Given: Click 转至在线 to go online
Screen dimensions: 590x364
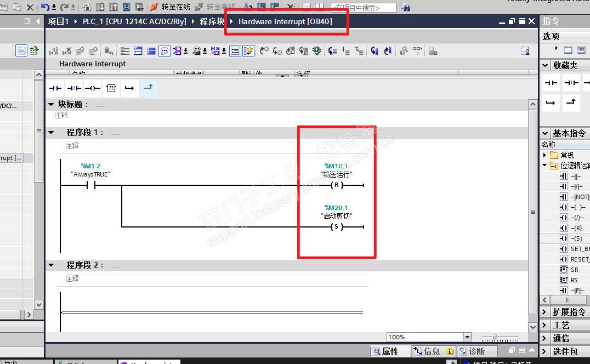Looking at the screenshot, I should tap(170, 7).
